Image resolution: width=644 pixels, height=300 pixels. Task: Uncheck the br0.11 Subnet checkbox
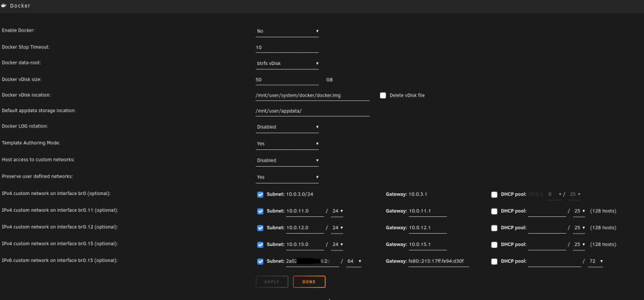[x=260, y=211]
